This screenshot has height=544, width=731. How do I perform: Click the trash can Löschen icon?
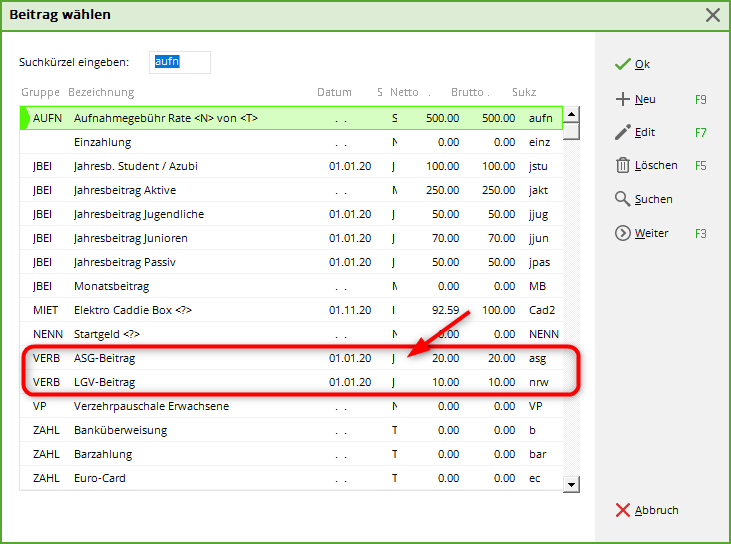(x=622, y=166)
